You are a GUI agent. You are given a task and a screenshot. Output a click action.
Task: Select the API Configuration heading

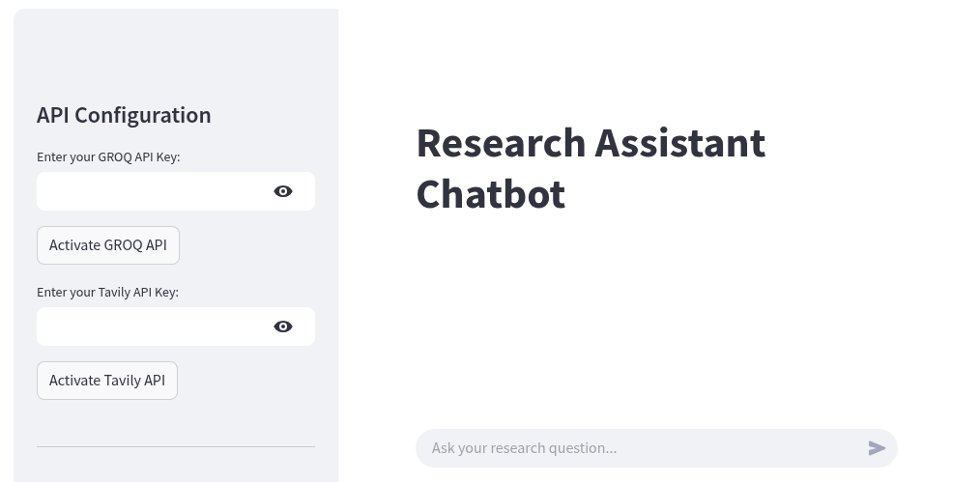click(124, 115)
